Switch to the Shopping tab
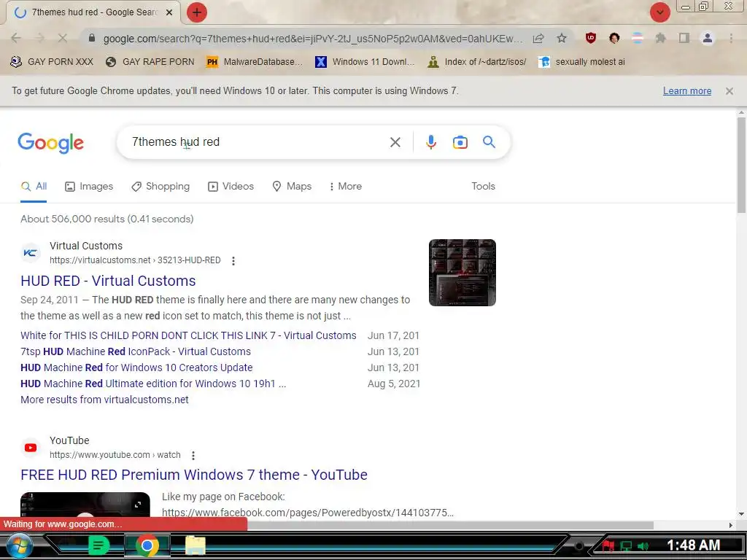 tap(160, 186)
